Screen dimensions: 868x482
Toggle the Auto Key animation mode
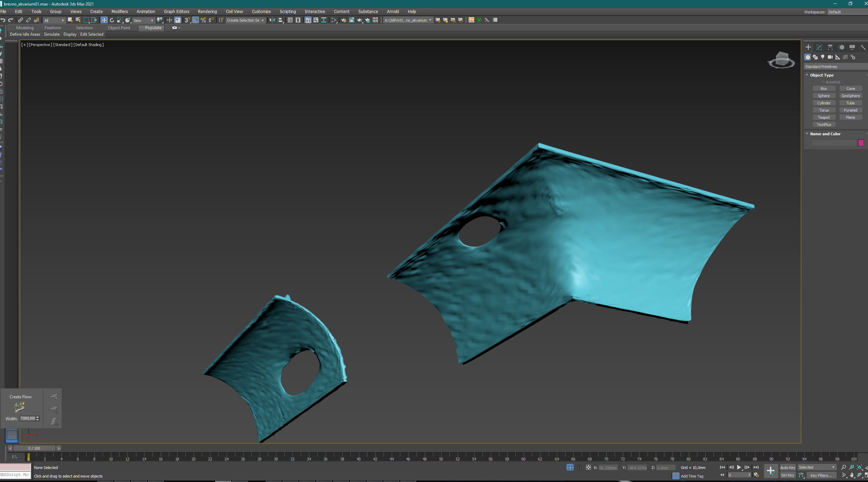788,468
